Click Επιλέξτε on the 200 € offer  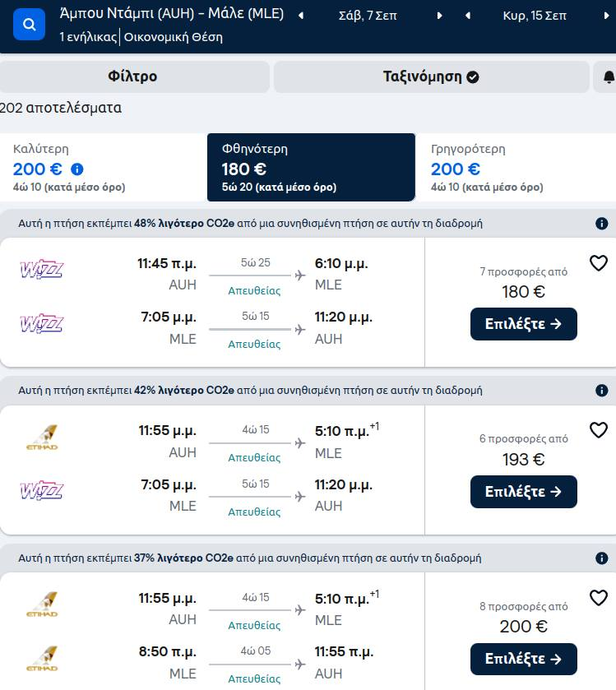(x=523, y=659)
